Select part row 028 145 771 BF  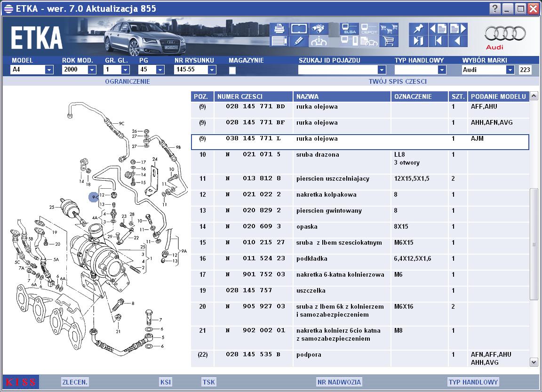[360, 126]
